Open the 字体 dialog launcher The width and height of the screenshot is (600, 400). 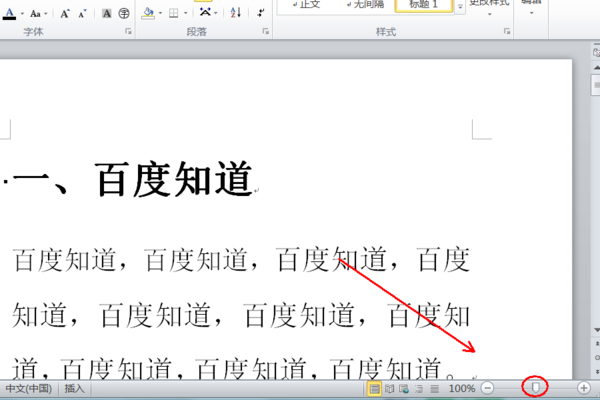(128, 31)
